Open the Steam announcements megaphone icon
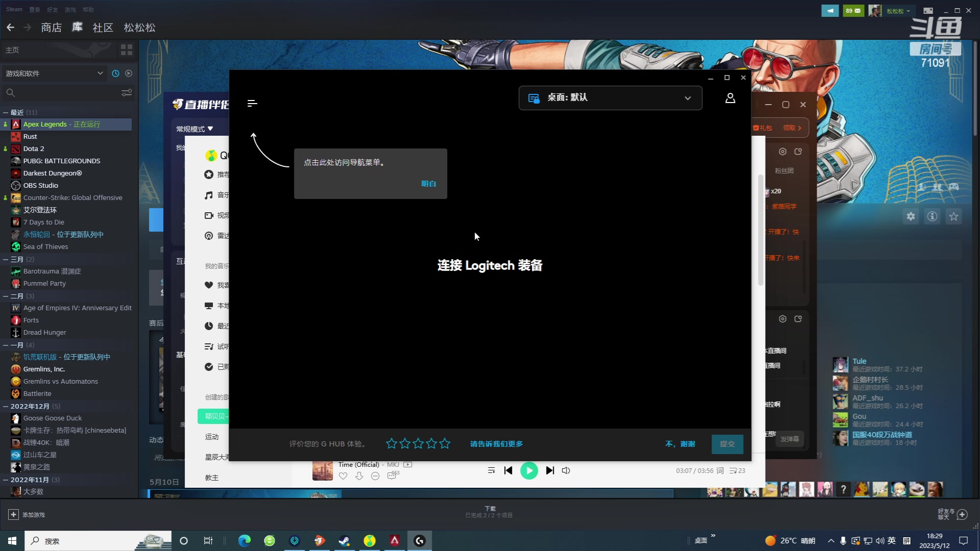The height and width of the screenshot is (551, 980). pyautogui.click(x=830, y=10)
